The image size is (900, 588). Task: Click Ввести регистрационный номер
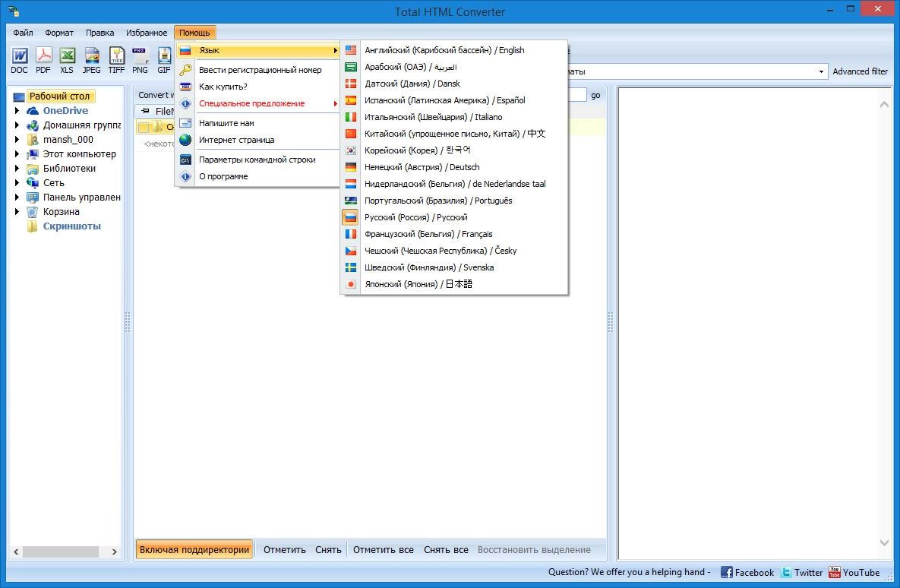pyautogui.click(x=257, y=69)
